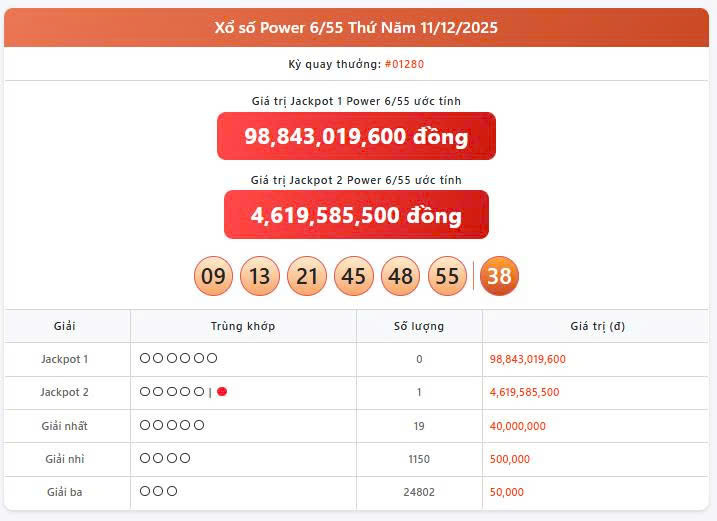This screenshot has height=521, width=717.
Task: Click table value 98,843,019,600 in Jackpot 1 row
Action: coord(528,359)
